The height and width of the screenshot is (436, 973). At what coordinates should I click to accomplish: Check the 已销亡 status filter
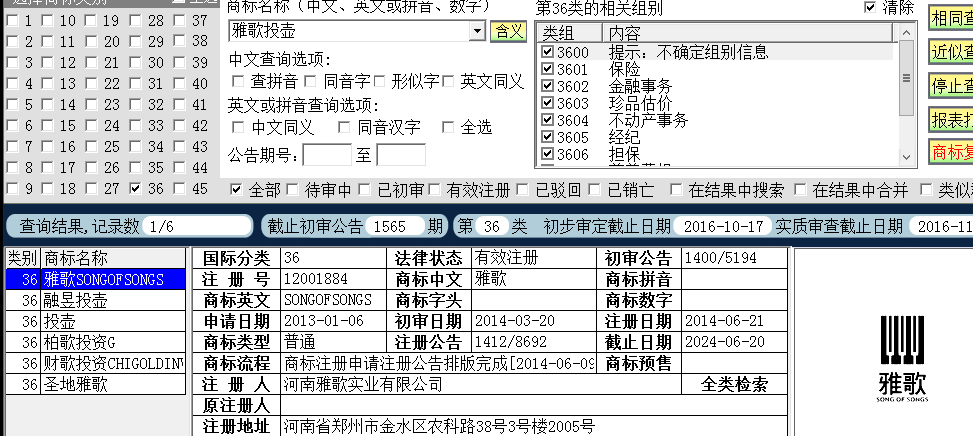(595, 190)
